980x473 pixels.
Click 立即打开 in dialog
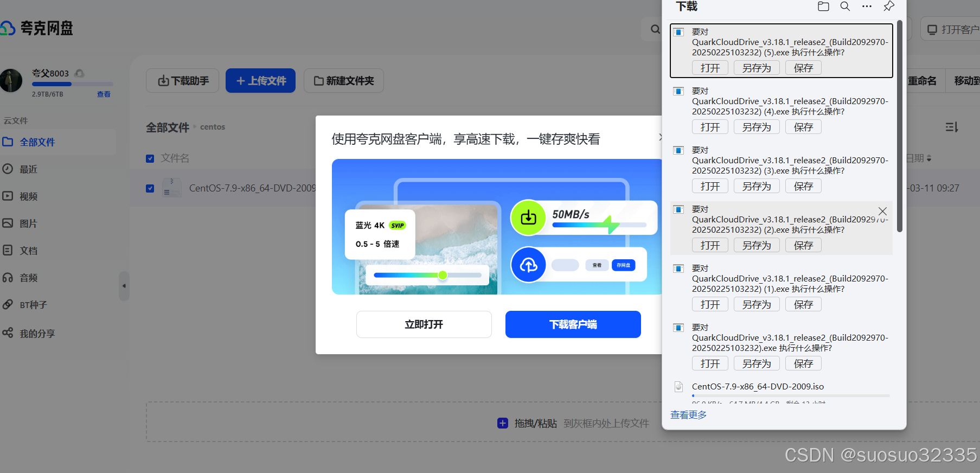pos(424,324)
